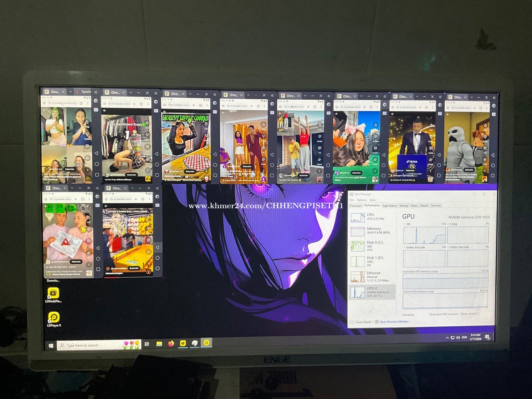Switch to the Processes tab
Viewport: 532px width, 399px height.
click(x=355, y=206)
